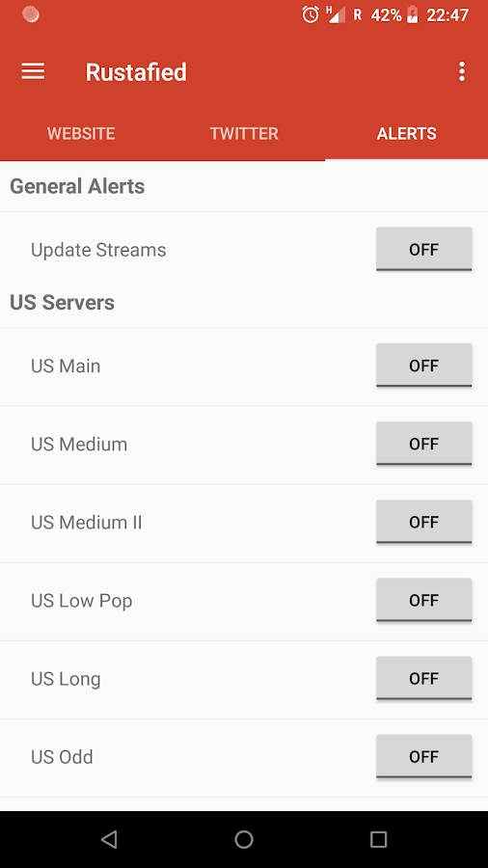Tap the Android back navigation button
488x868 pixels.
(109, 839)
